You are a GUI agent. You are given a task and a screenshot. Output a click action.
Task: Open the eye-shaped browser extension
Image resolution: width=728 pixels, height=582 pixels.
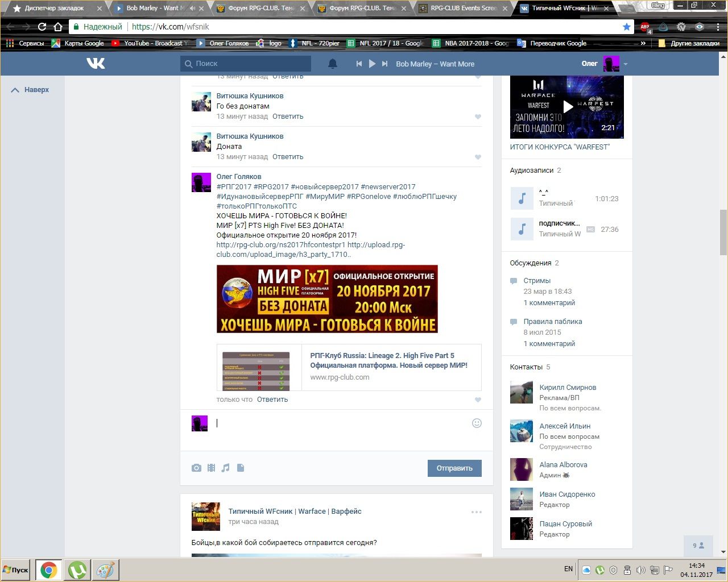point(700,27)
